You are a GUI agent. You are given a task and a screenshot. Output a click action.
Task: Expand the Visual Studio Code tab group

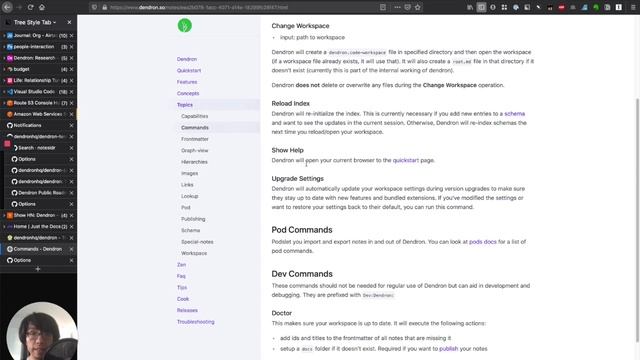[4, 92]
